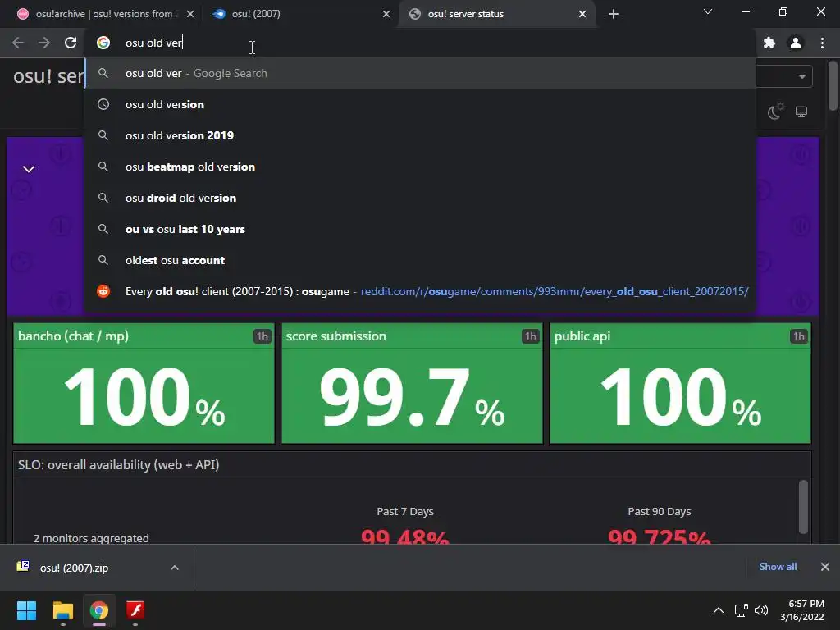Collapse purple banner with chevron

(29, 169)
